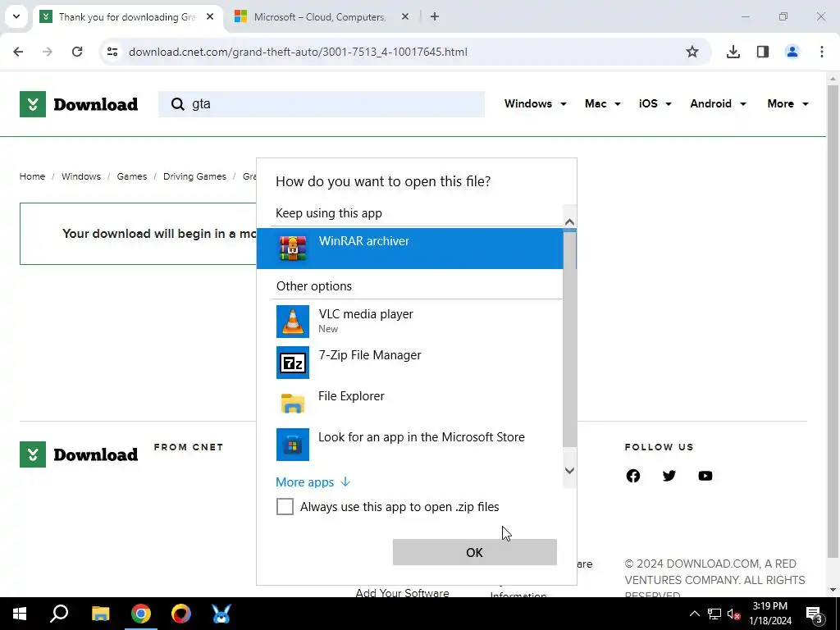
Task: Open Windows Start menu
Action: coord(20,614)
